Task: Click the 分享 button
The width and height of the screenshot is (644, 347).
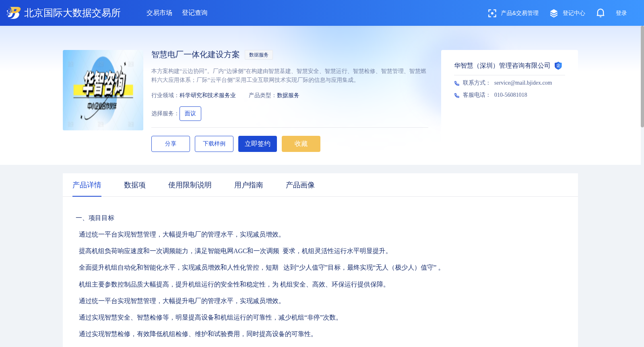Action: 171,144
